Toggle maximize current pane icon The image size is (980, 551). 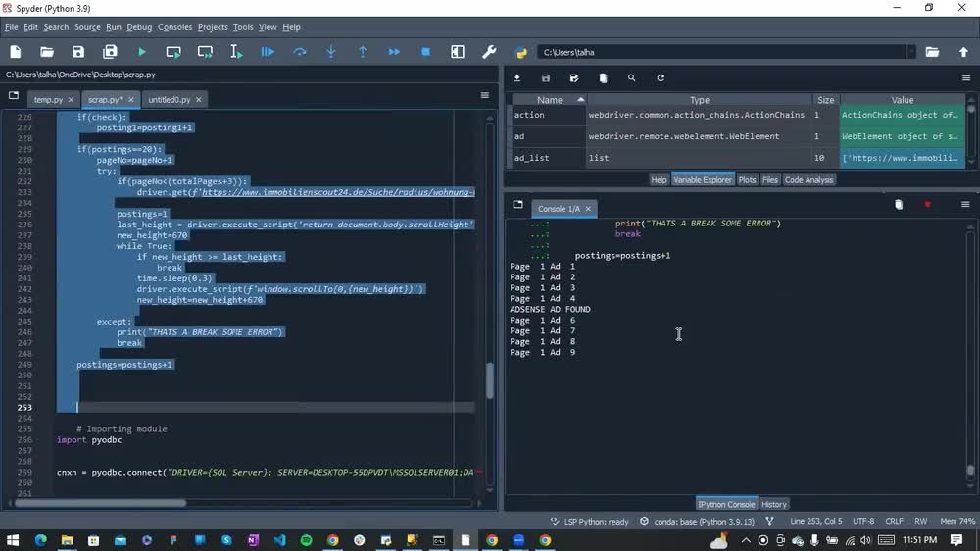point(458,52)
